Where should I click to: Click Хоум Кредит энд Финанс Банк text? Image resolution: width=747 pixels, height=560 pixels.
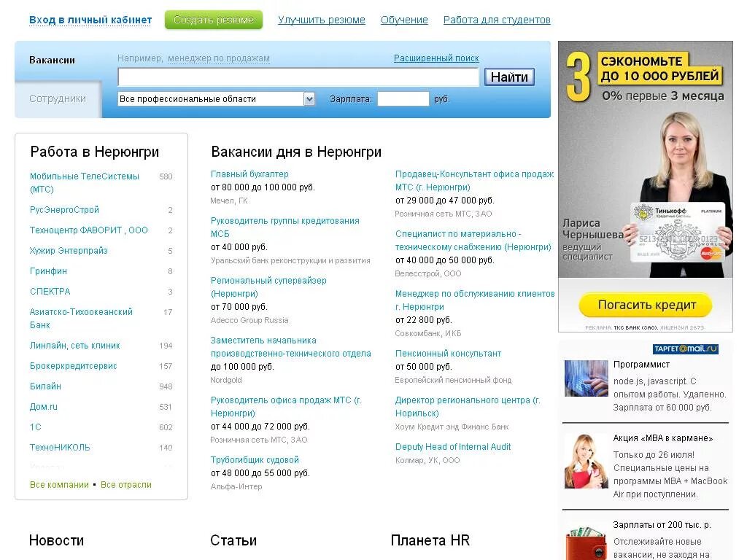tap(452, 427)
